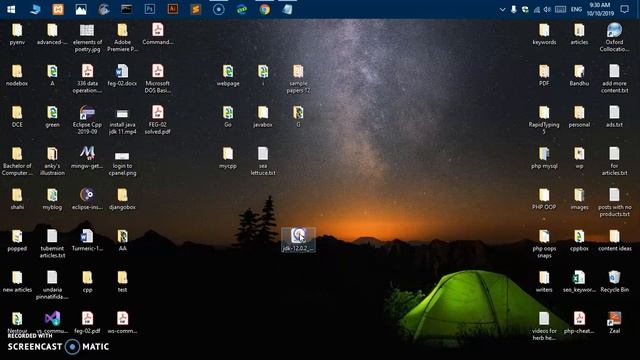Select the pyenv folder
Screen dimensions: 640x360
tap(17, 34)
